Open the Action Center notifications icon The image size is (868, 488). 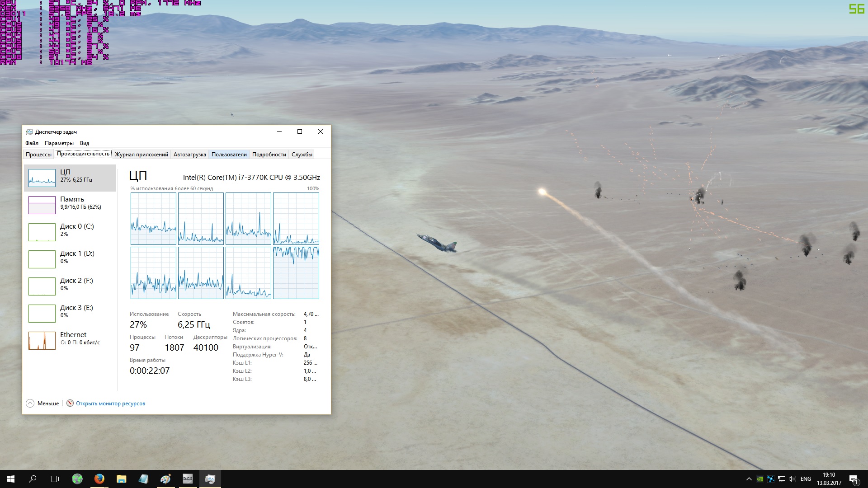pos(854,479)
